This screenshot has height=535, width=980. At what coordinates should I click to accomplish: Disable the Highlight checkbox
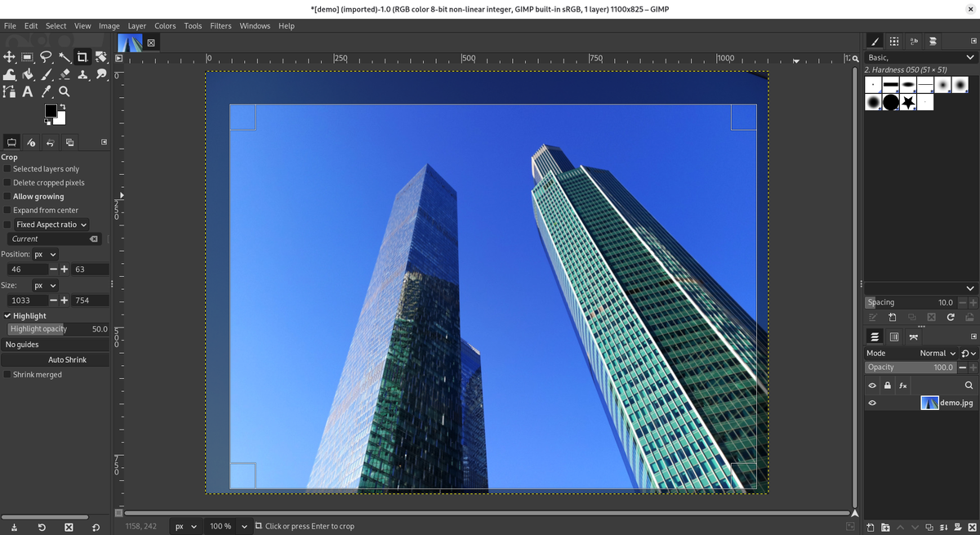8,316
